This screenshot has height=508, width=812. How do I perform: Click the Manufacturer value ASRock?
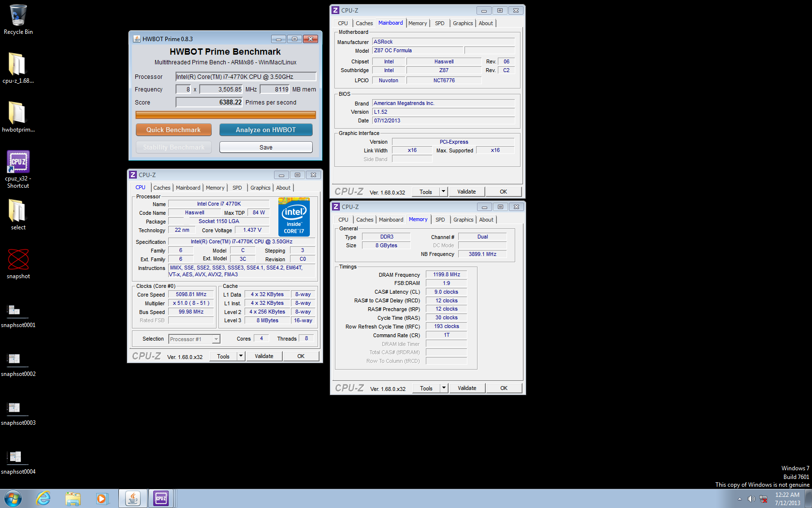tap(443, 42)
